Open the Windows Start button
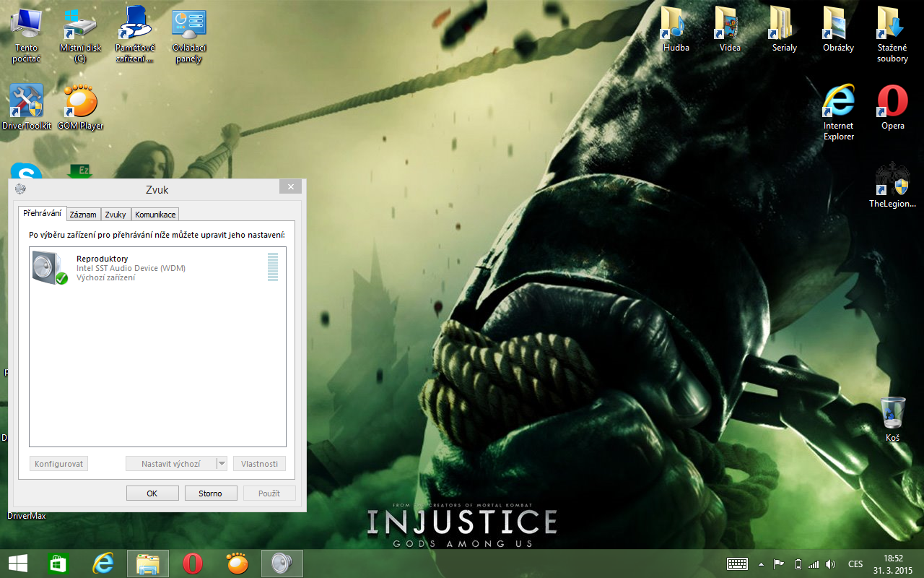This screenshot has width=924, height=578. (18, 564)
